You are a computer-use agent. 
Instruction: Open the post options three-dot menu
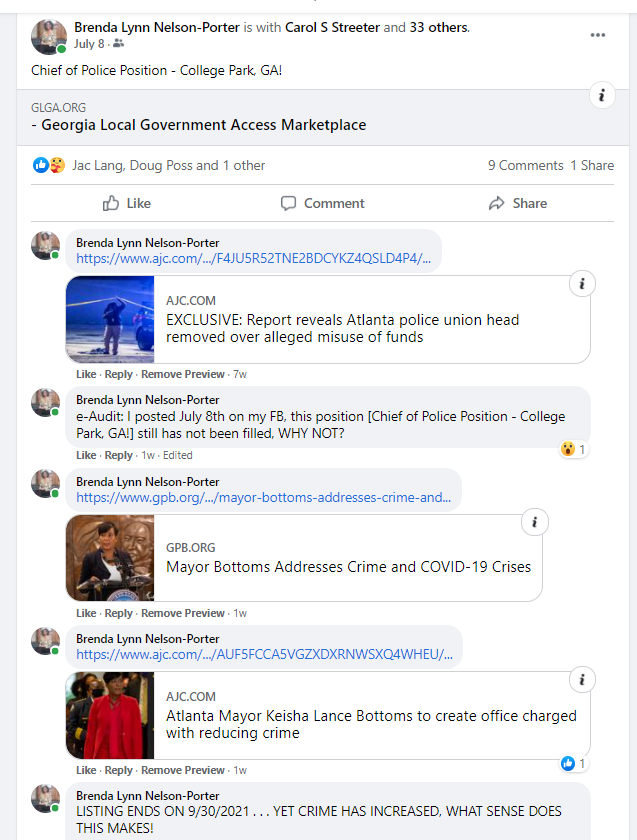point(597,35)
